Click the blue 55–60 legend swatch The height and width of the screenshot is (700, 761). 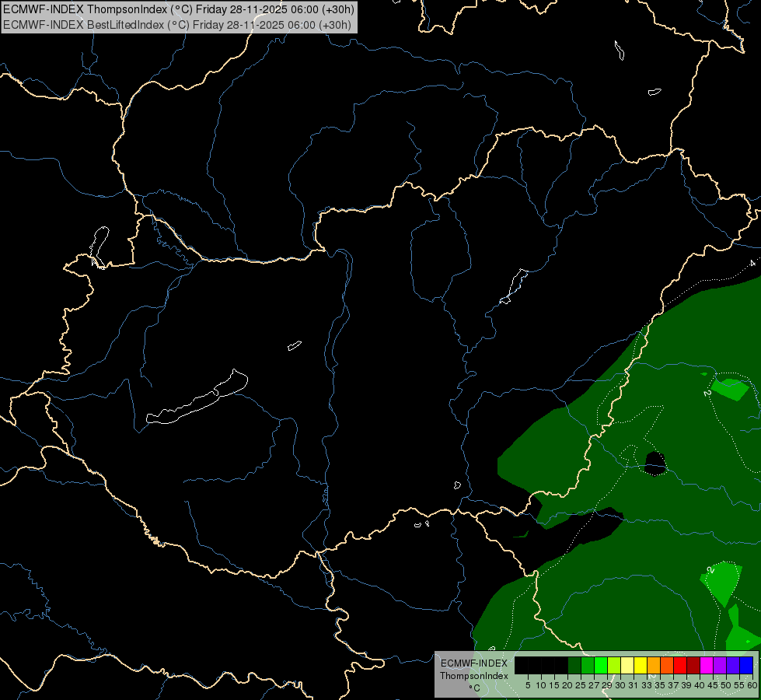(746, 666)
